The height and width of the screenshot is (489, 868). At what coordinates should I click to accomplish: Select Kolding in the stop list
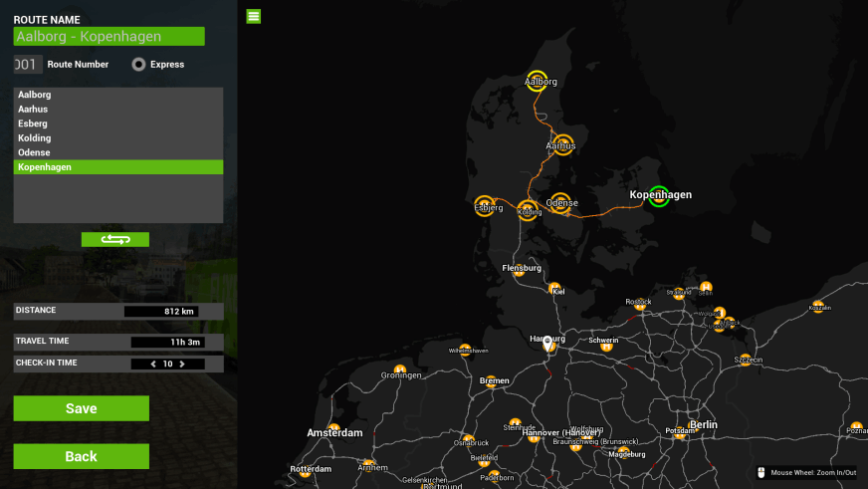click(118, 137)
